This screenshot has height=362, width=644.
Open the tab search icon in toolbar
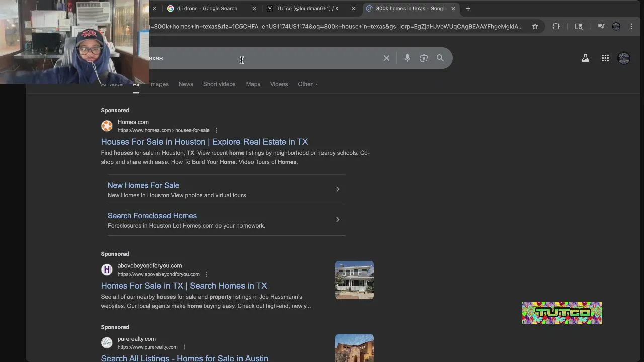coord(579,26)
